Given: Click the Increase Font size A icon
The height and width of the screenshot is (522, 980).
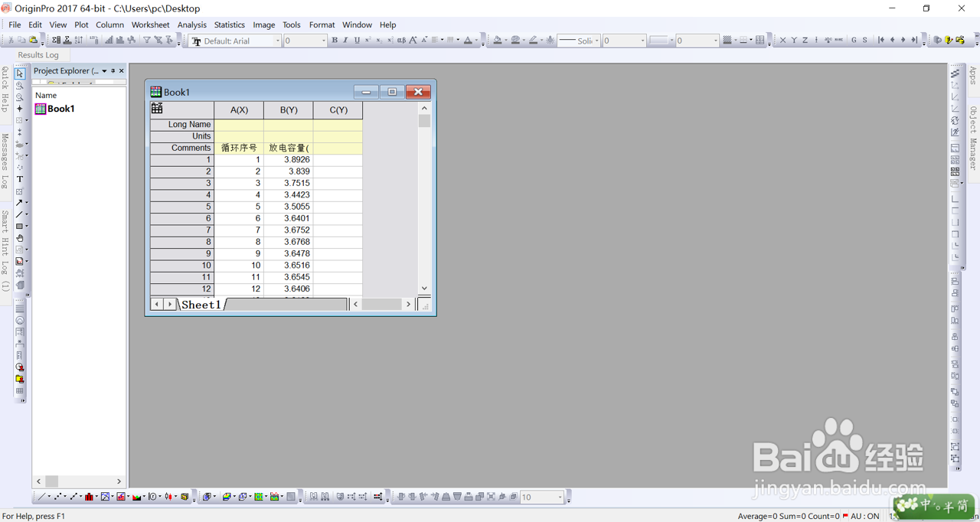Looking at the screenshot, I should point(413,41).
